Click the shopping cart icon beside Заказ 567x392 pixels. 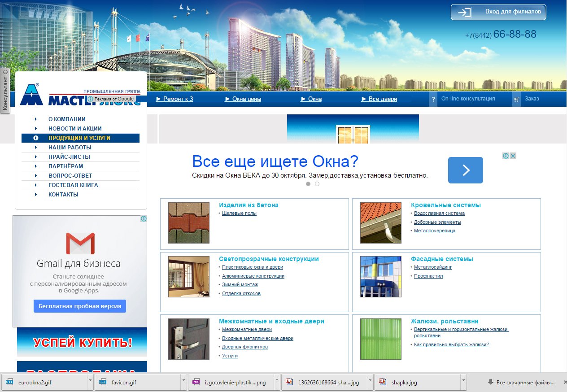click(x=517, y=99)
